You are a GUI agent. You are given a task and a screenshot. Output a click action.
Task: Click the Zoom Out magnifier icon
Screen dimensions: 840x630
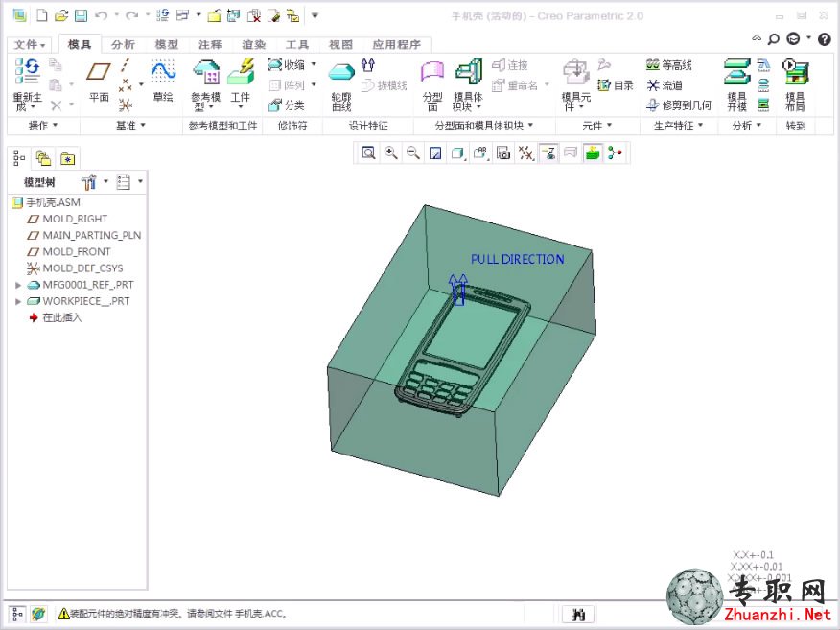(x=412, y=153)
